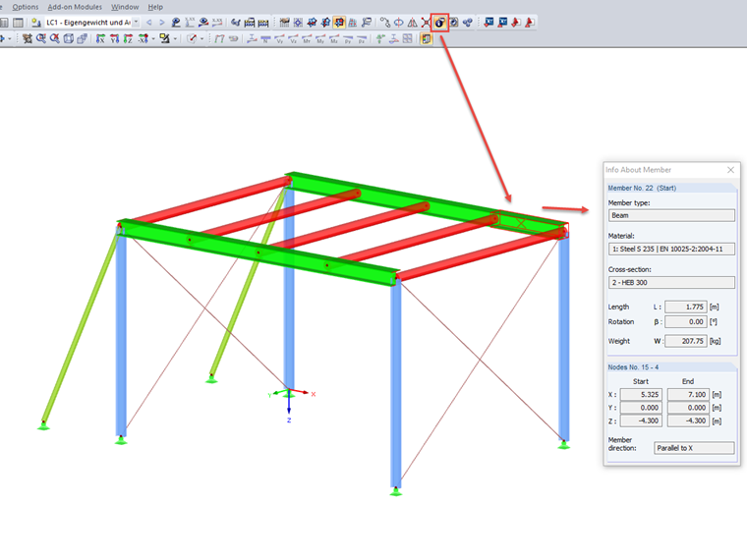Open dropdown arrow beside -X view icon
The image size is (747, 560).
pyautogui.click(x=153, y=39)
